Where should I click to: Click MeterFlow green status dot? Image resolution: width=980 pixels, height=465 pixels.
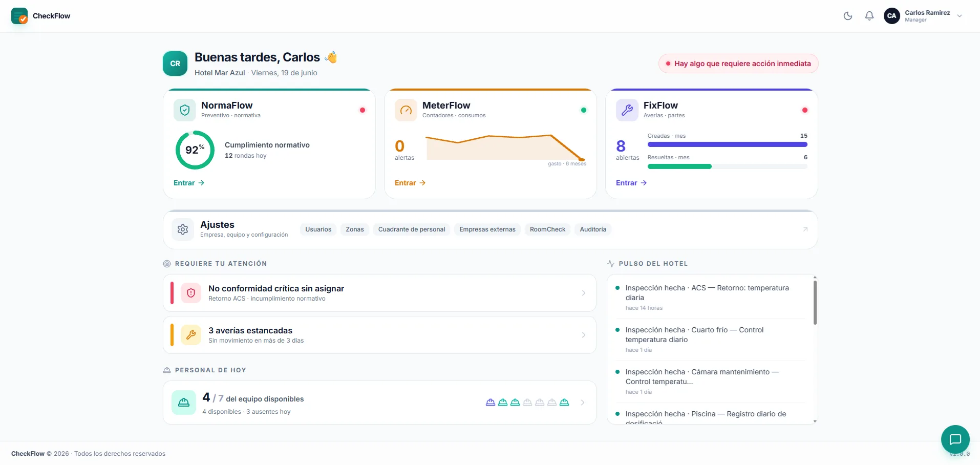(584, 110)
